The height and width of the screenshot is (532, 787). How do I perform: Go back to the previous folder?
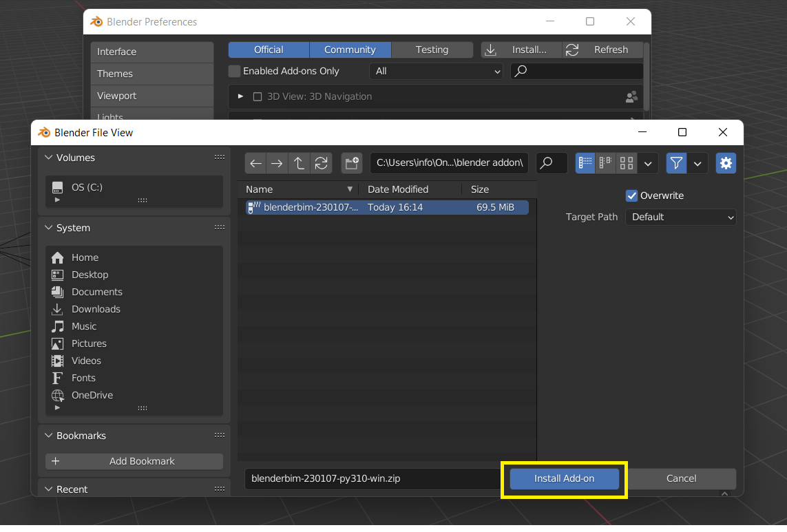pyautogui.click(x=255, y=163)
